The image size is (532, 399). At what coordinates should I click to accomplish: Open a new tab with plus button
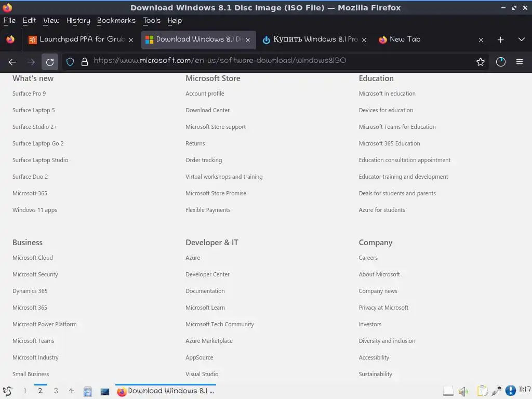500,39
